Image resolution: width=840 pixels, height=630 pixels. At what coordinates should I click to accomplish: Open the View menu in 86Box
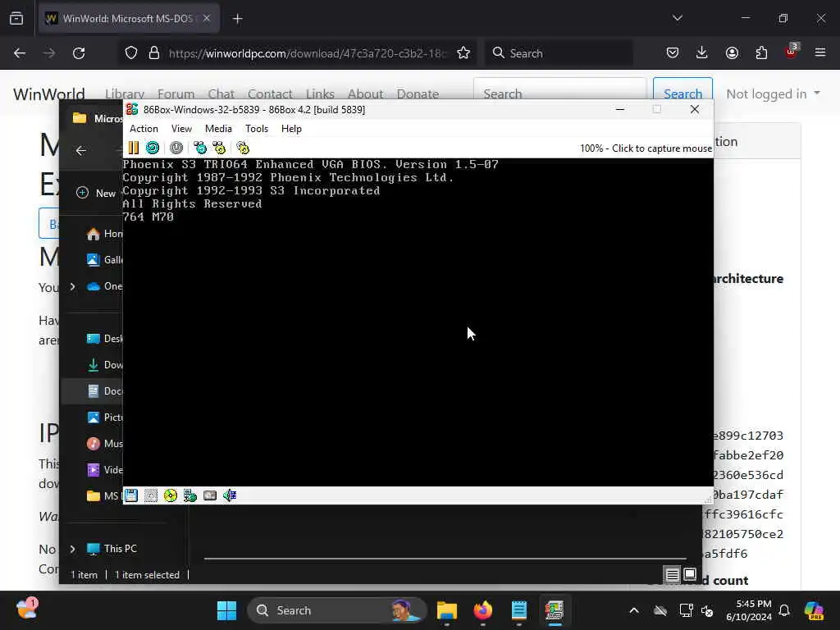coord(181,129)
